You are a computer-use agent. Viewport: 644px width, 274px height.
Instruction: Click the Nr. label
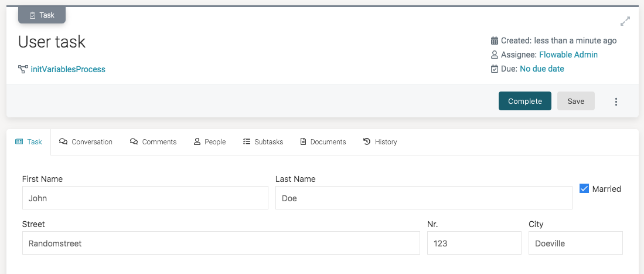pos(433,224)
